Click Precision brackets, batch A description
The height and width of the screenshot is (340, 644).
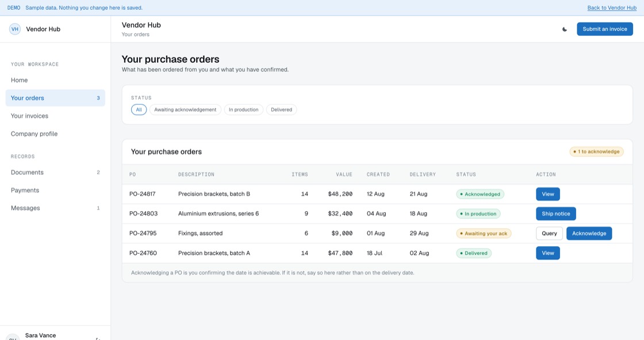pyautogui.click(x=214, y=253)
